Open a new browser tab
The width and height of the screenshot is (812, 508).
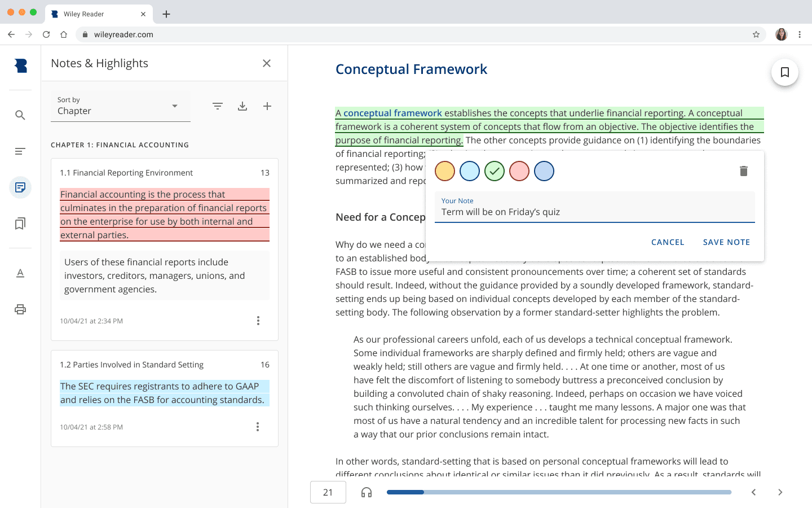tap(166, 14)
